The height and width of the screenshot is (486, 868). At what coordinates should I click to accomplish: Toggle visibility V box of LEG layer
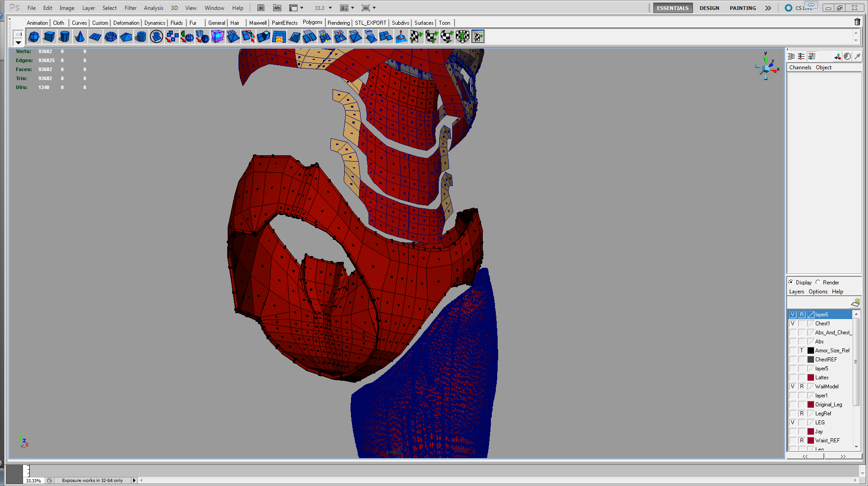coord(793,423)
